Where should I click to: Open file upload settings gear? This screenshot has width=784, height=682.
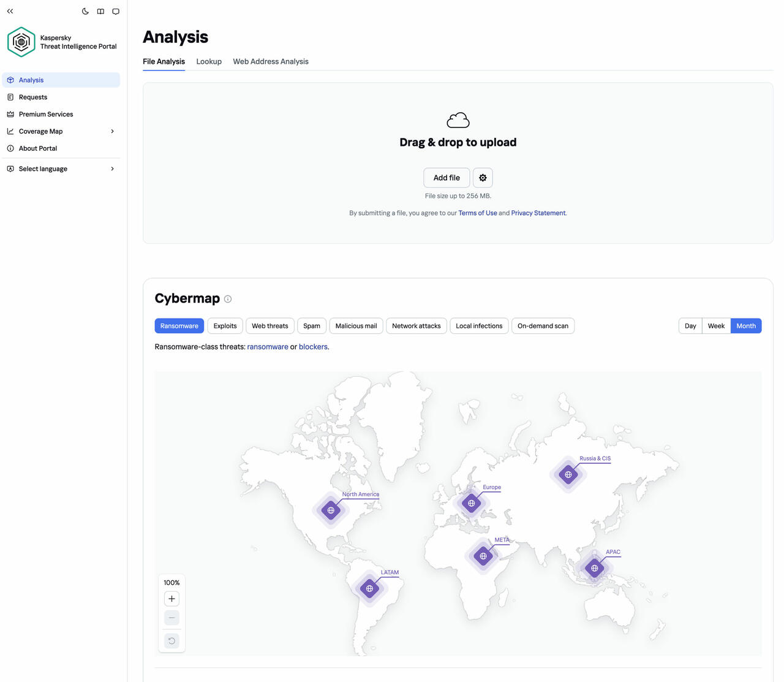(483, 178)
